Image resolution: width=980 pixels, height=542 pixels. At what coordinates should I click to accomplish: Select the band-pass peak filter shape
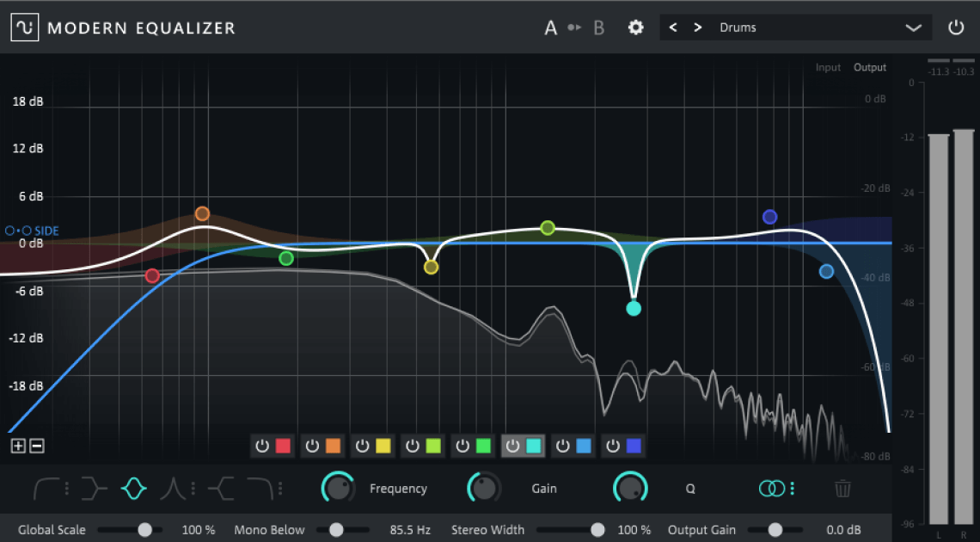[173, 489]
